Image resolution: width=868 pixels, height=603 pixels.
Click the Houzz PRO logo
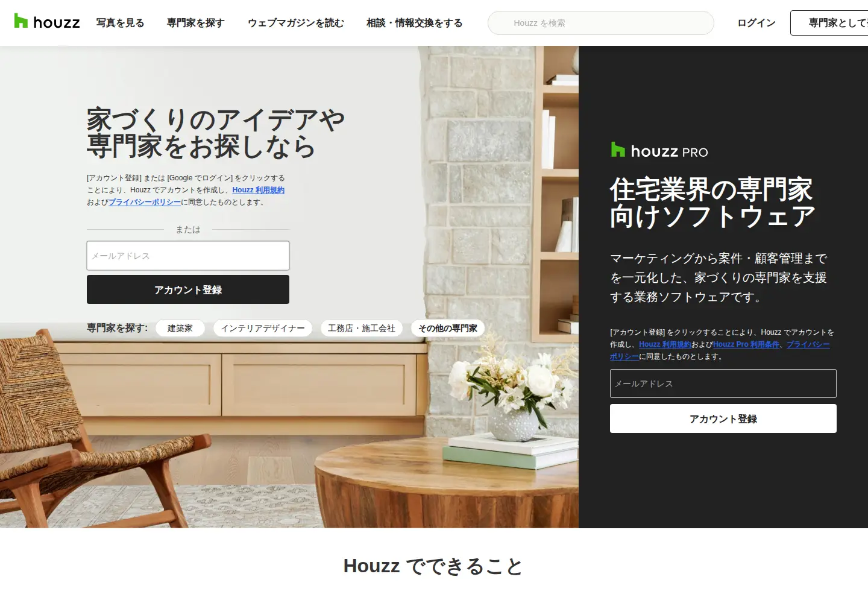click(x=659, y=151)
